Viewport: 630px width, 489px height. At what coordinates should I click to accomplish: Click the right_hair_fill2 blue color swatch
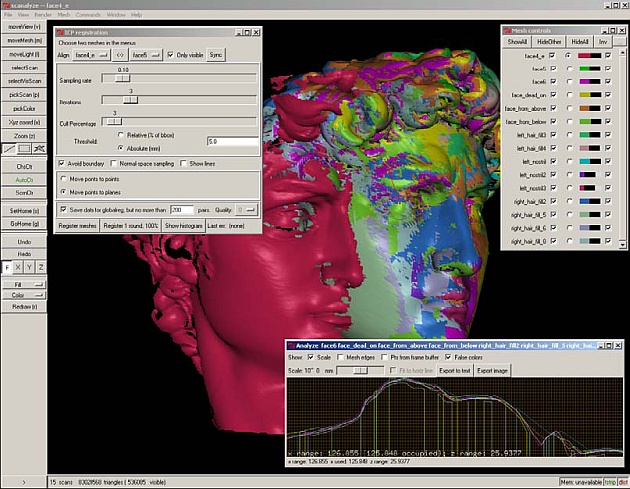pyautogui.click(x=589, y=201)
